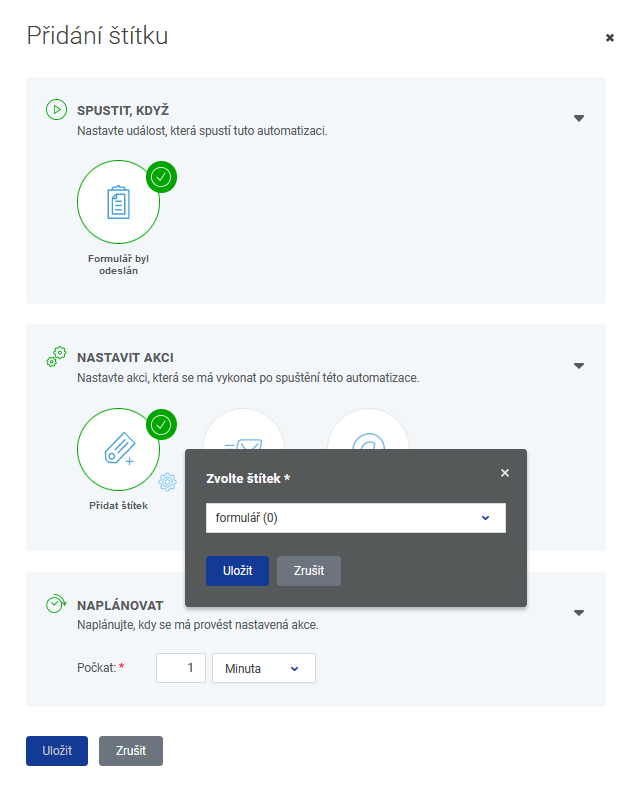Click the 'Přidat štítek' tag action icon

pyautogui.click(x=119, y=449)
